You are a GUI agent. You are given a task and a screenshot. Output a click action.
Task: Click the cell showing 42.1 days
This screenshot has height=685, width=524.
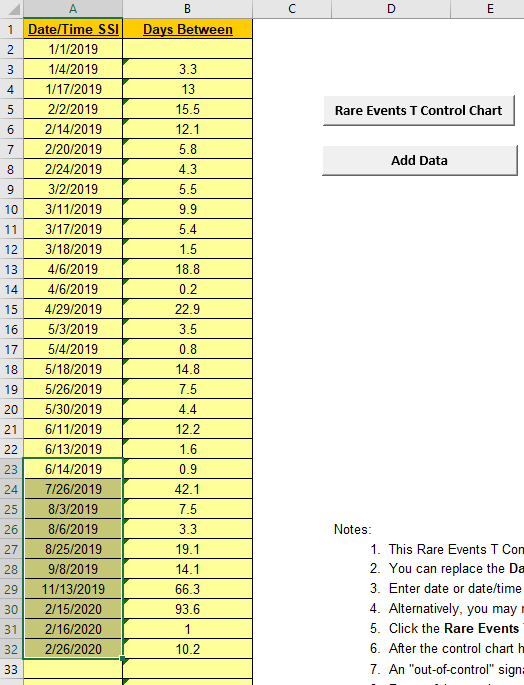(187, 489)
